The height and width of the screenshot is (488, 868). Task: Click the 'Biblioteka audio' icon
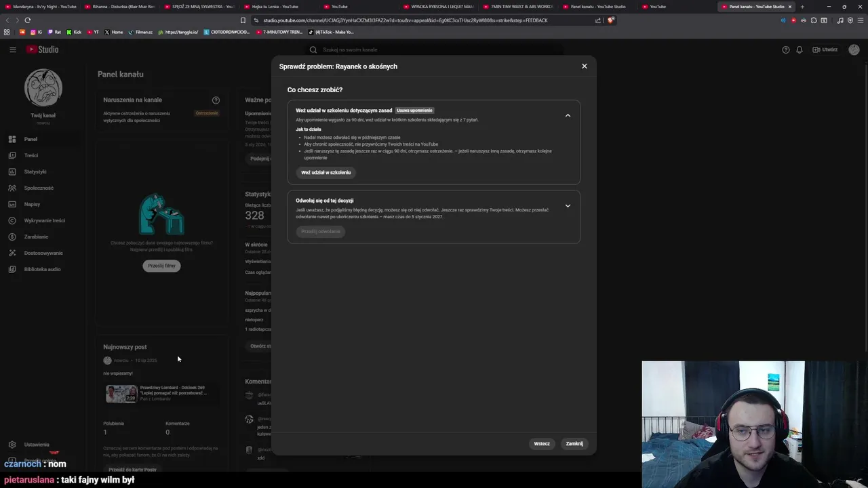tap(12, 269)
